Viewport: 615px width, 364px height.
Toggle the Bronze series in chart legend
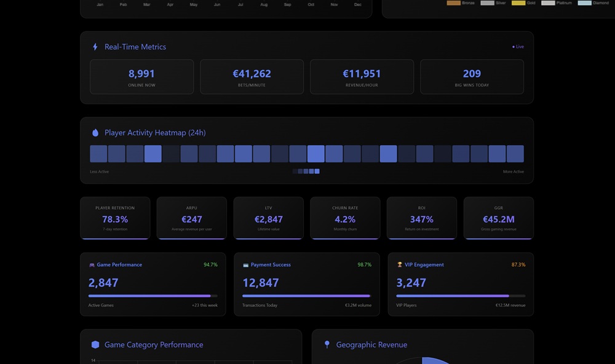pyautogui.click(x=461, y=3)
